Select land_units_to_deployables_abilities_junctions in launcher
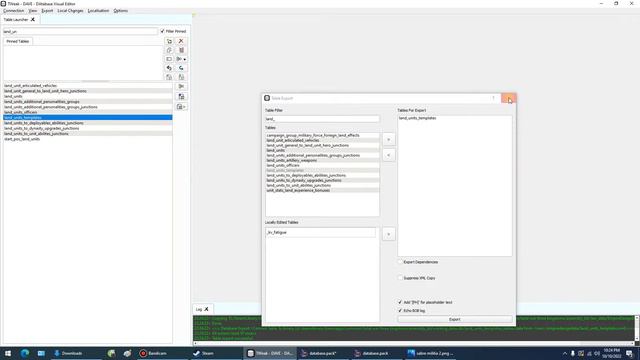 tap(88, 123)
